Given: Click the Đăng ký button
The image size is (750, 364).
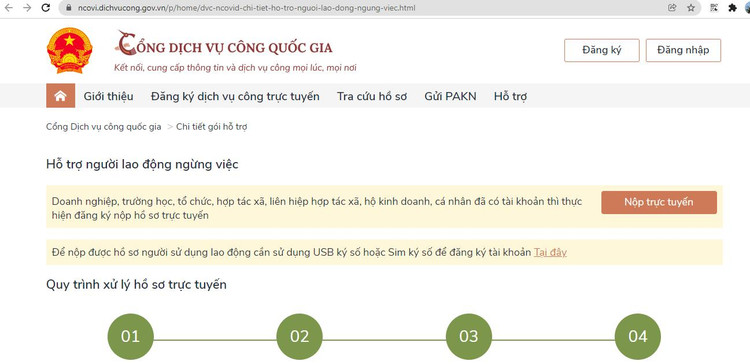Looking at the screenshot, I should [x=602, y=50].
